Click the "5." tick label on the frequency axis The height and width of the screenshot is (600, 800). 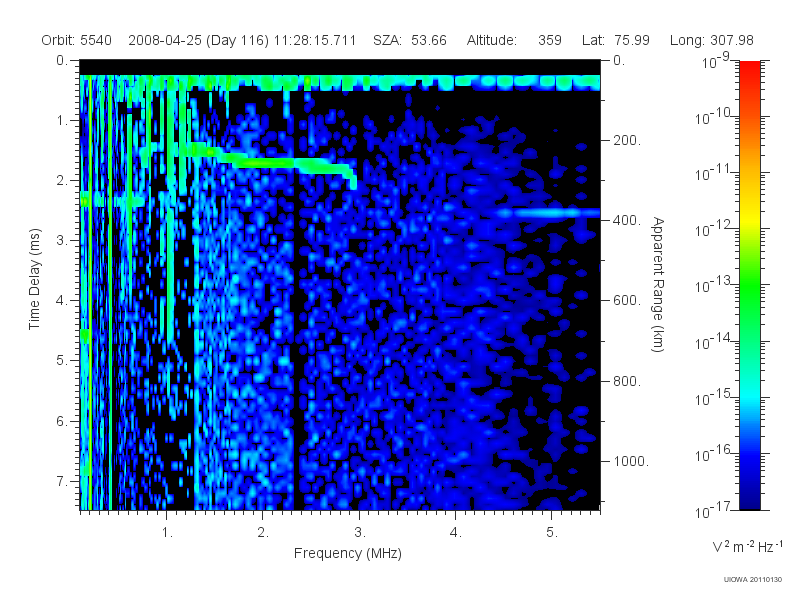[x=552, y=533]
